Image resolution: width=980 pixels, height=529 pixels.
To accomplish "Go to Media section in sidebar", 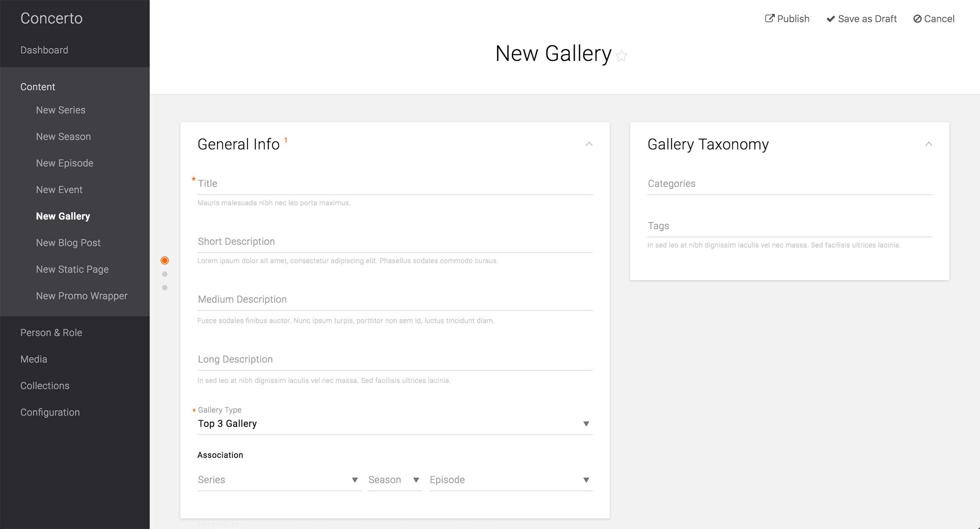I will coord(34,359).
